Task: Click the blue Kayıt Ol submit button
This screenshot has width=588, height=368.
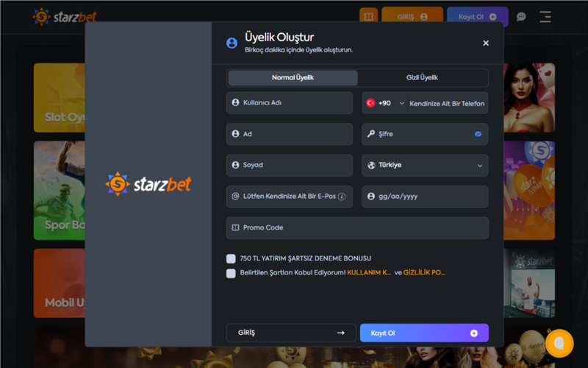Action: click(424, 333)
